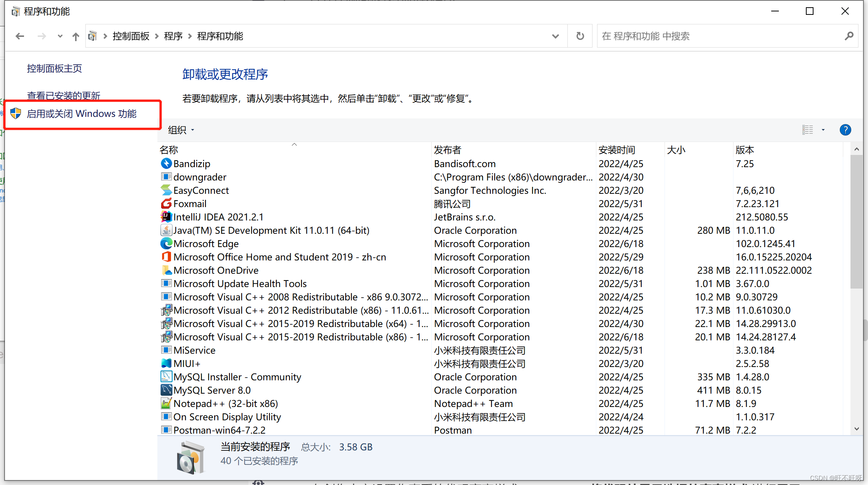Click the change view layout icon
This screenshot has height=485, width=868.
807,130
